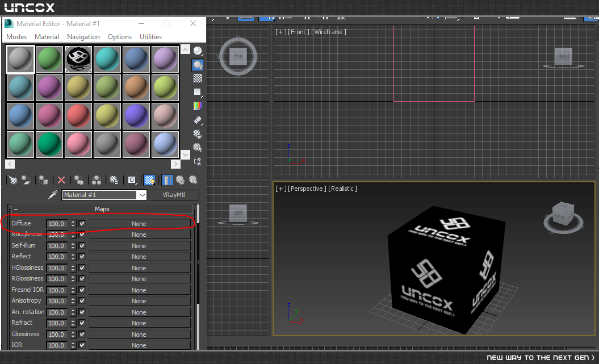Image resolution: width=599 pixels, height=364 pixels.
Task: Click the Make Material Copy icon
Action: (x=79, y=180)
